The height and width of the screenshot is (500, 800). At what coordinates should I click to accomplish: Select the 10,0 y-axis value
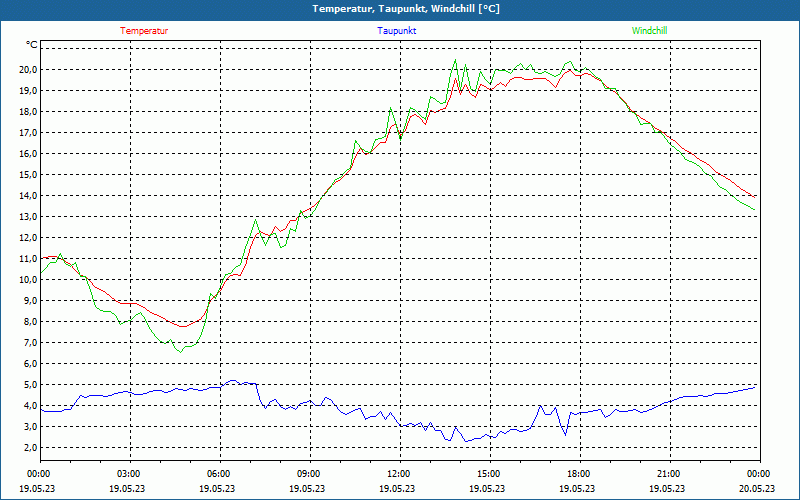pyautogui.click(x=28, y=280)
